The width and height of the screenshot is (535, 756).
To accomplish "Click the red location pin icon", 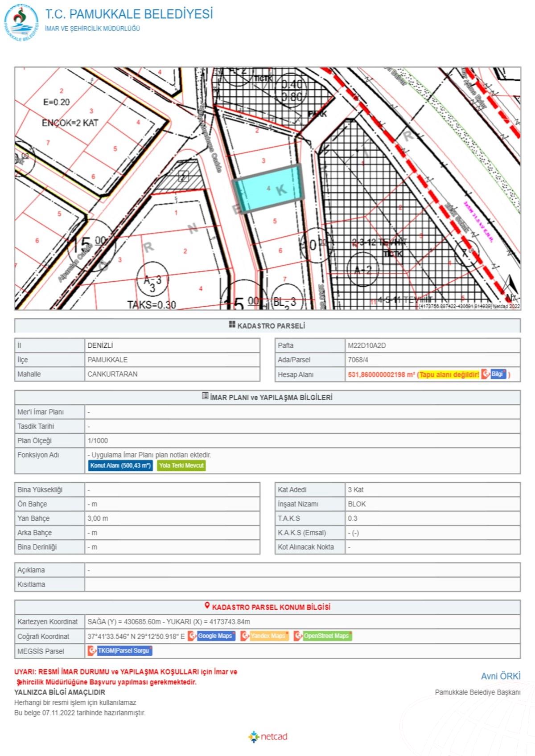I will pyautogui.click(x=207, y=606).
